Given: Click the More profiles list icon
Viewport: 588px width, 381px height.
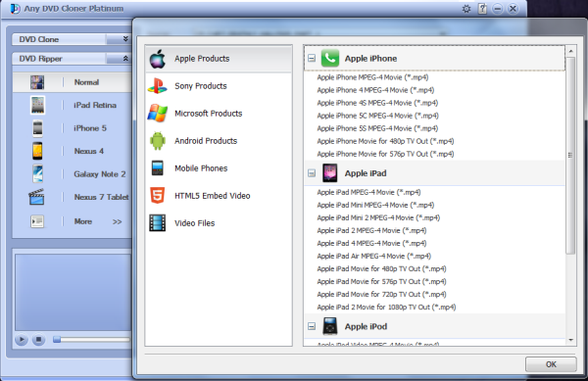Looking at the screenshot, I should point(37,221).
